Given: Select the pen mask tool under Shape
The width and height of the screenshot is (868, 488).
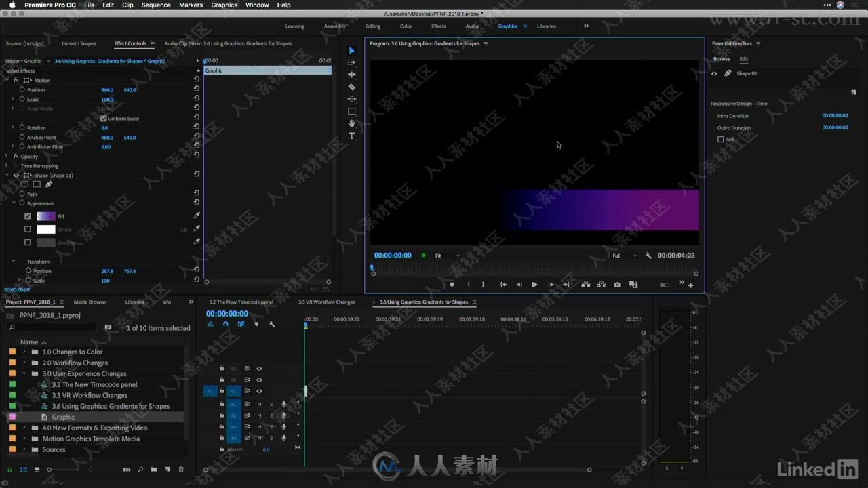Looking at the screenshot, I should coord(49,184).
